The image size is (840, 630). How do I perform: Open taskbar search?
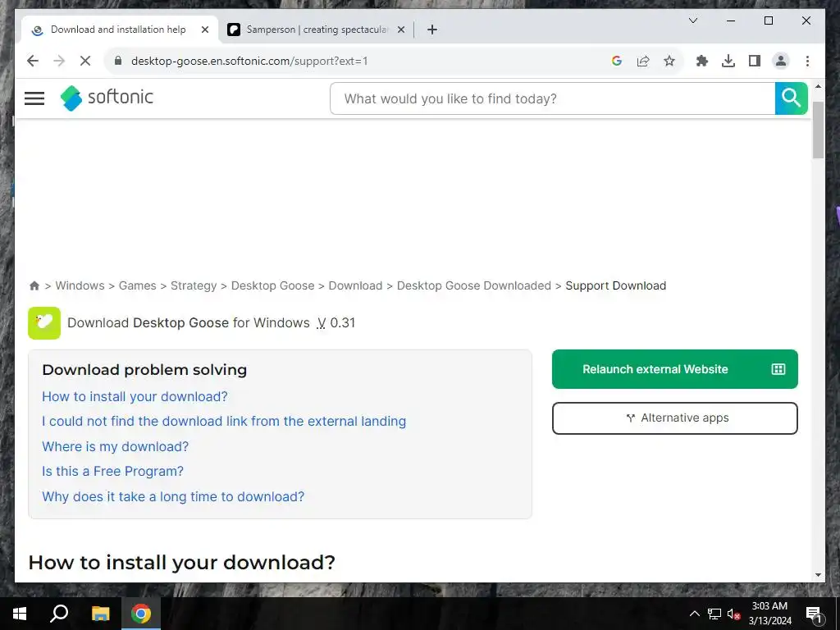(x=59, y=614)
